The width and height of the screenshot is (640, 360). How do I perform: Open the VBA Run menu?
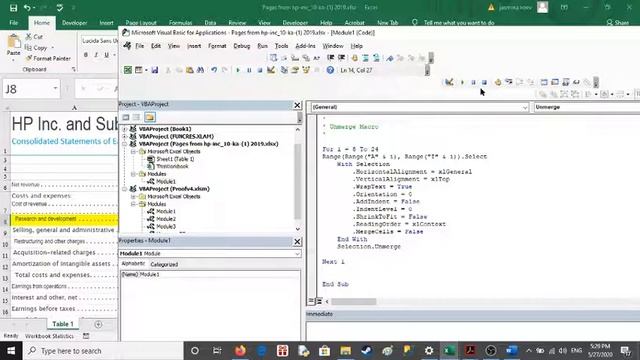click(x=262, y=46)
